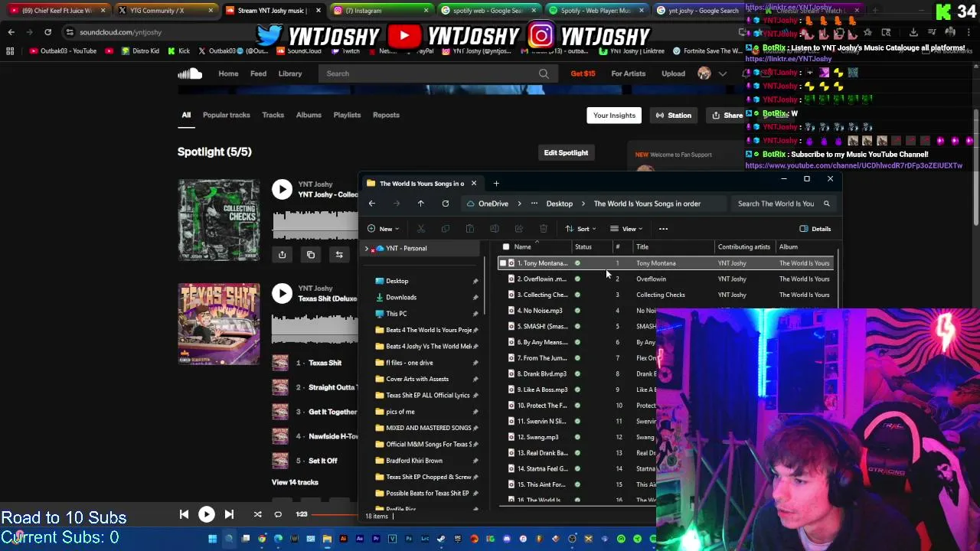Click play button in SoundCloud bottom player
This screenshot has width=980, height=551.
[207, 514]
